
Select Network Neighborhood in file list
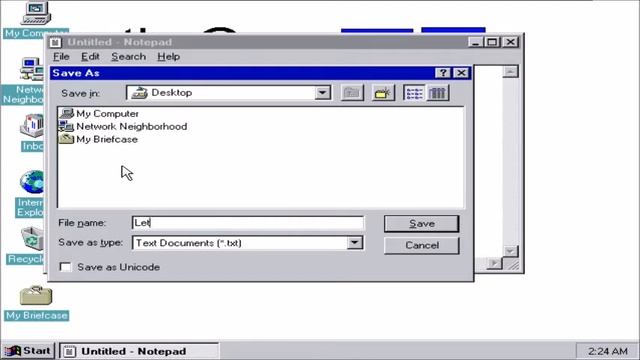[x=123, y=127]
